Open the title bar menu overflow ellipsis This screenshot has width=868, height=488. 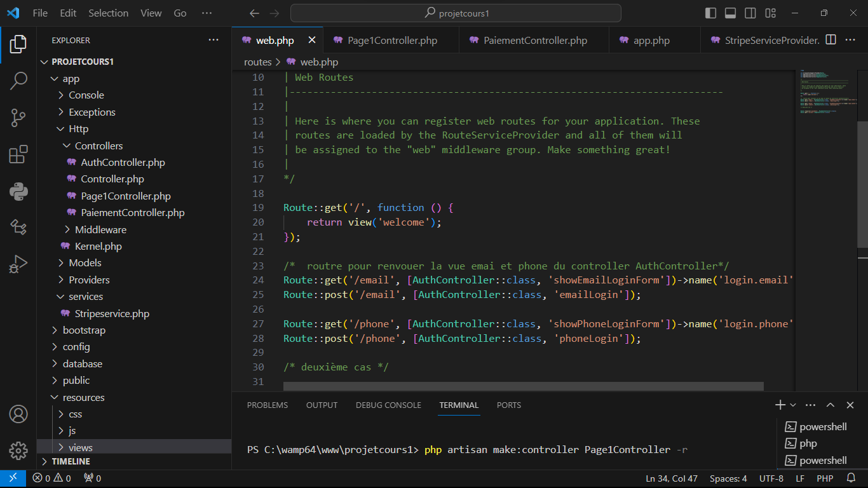207,13
